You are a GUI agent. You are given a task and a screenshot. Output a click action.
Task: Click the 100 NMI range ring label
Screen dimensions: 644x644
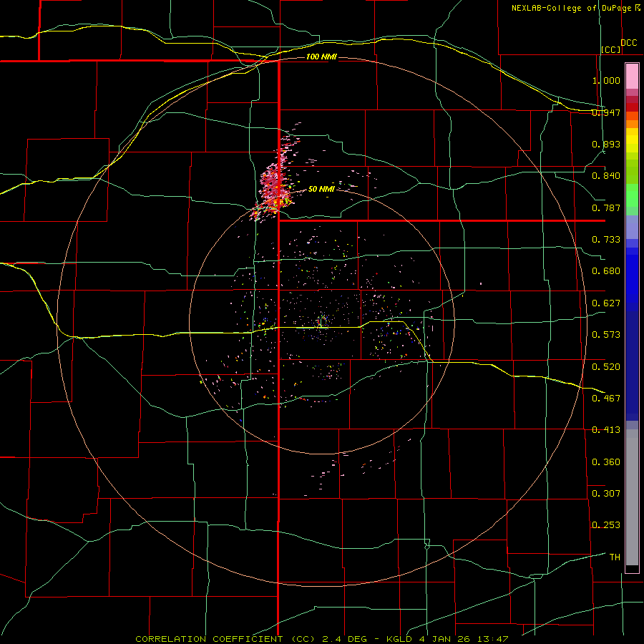click(321, 57)
